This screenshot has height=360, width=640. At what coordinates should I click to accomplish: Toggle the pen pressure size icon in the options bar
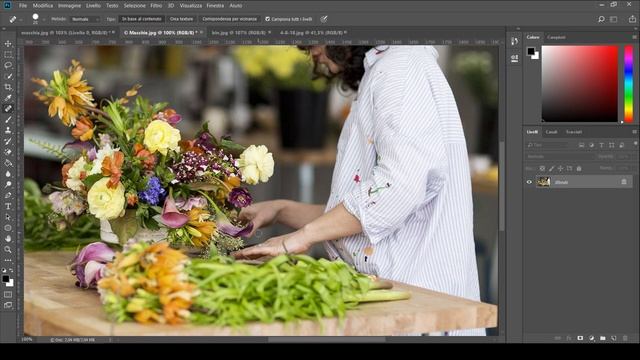coord(324,19)
